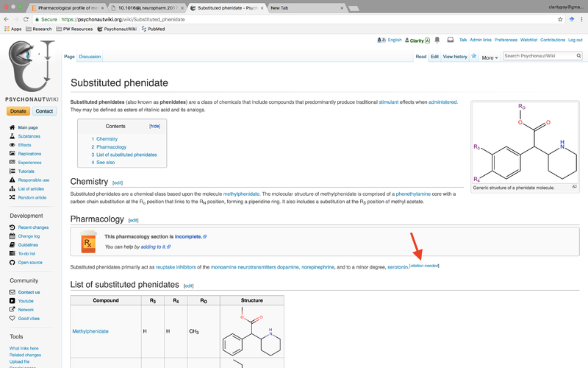Click the watchlist star icon
Viewport: 588px width, 368px height.
tap(474, 56)
